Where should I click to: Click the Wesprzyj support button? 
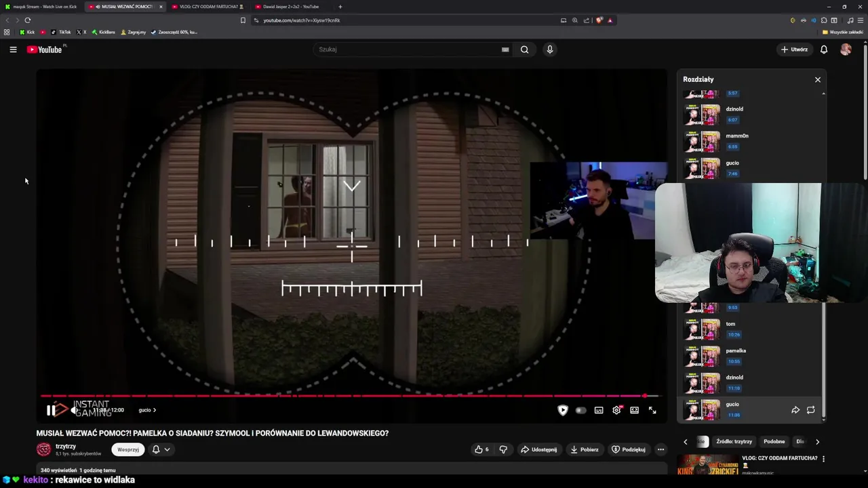pyautogui.click(x=128, y=449)
